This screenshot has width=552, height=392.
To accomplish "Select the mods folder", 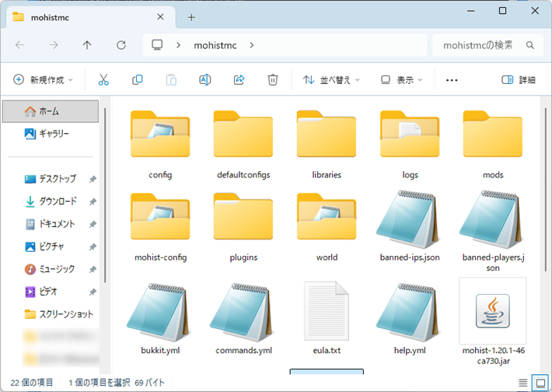I will (x=493, y=145).
